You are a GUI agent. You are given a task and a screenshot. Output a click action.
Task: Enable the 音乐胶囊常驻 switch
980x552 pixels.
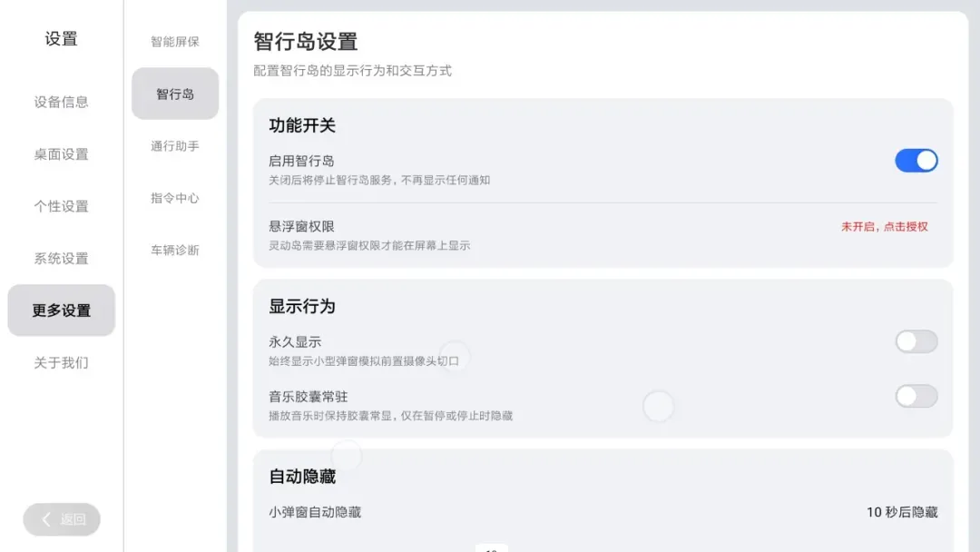pyautogui.click(x=916, y=396)
